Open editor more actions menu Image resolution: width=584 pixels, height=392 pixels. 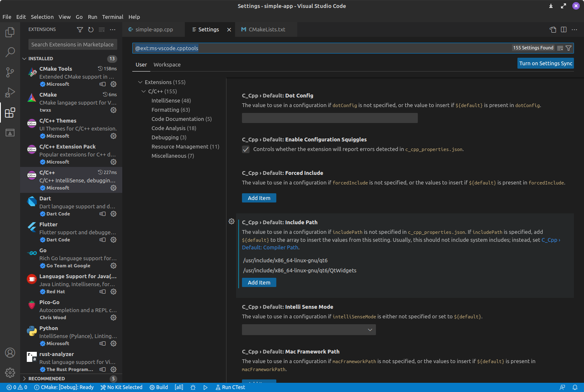click(x=574, y=30)
